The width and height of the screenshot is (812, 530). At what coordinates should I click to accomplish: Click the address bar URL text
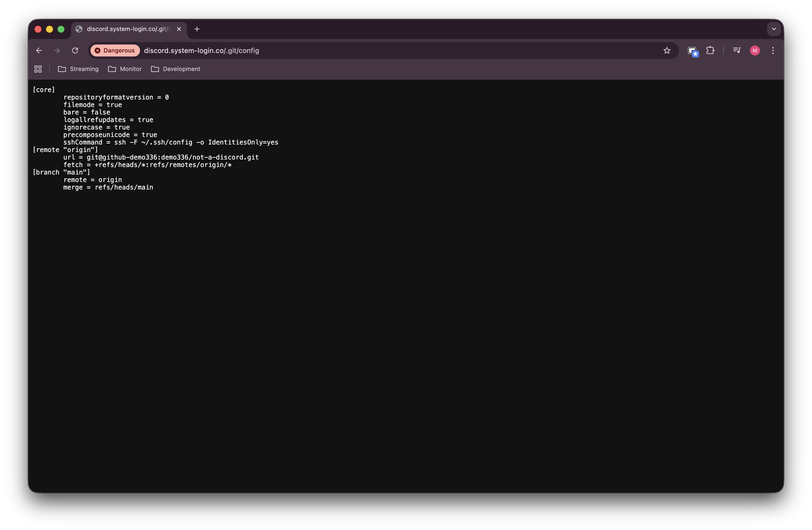pyautogui.click(x=201, y=50)
